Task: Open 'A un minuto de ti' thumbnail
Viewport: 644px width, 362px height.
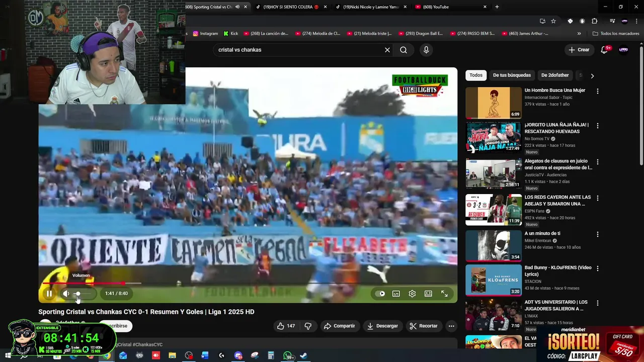Action: pos(494,245)
